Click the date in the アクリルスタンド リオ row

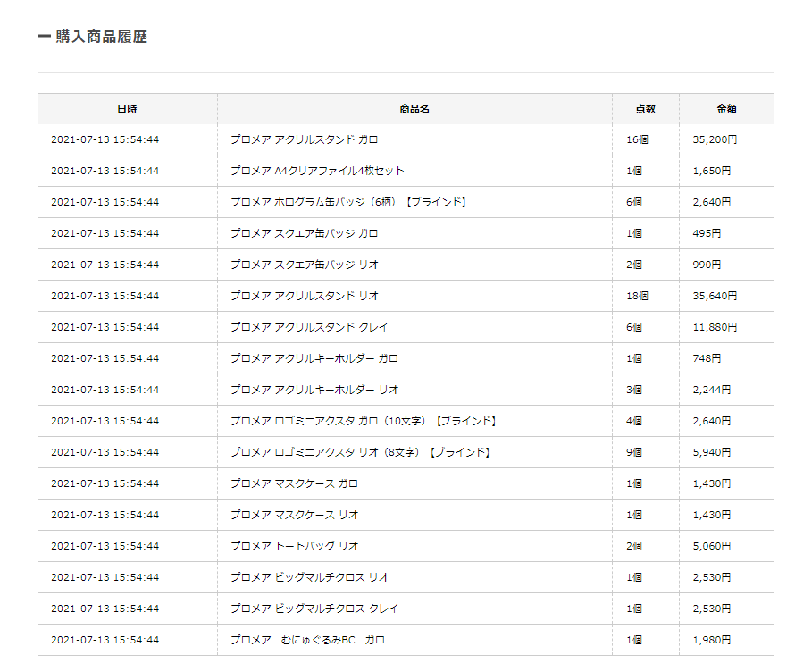pyautogui.click(x=105, y=296)
